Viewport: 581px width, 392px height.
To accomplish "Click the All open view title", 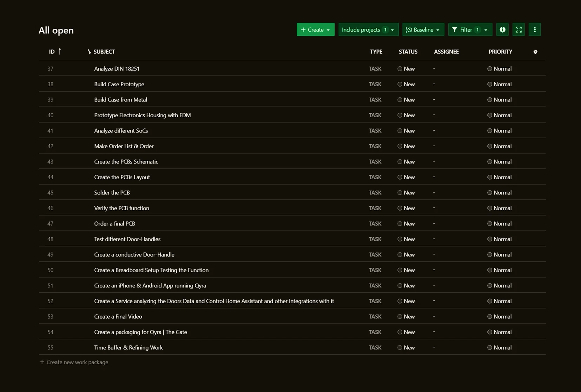I will click(x=56, y=30).
